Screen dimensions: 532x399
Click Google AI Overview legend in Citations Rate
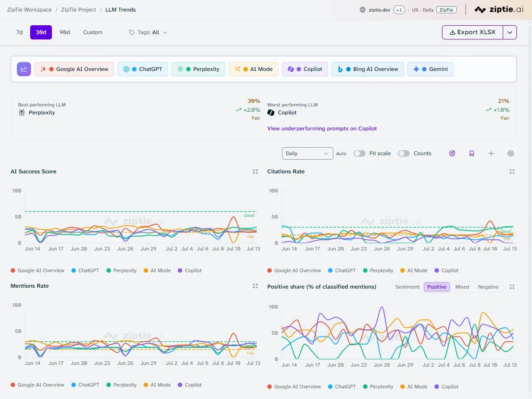coord(294,270)
